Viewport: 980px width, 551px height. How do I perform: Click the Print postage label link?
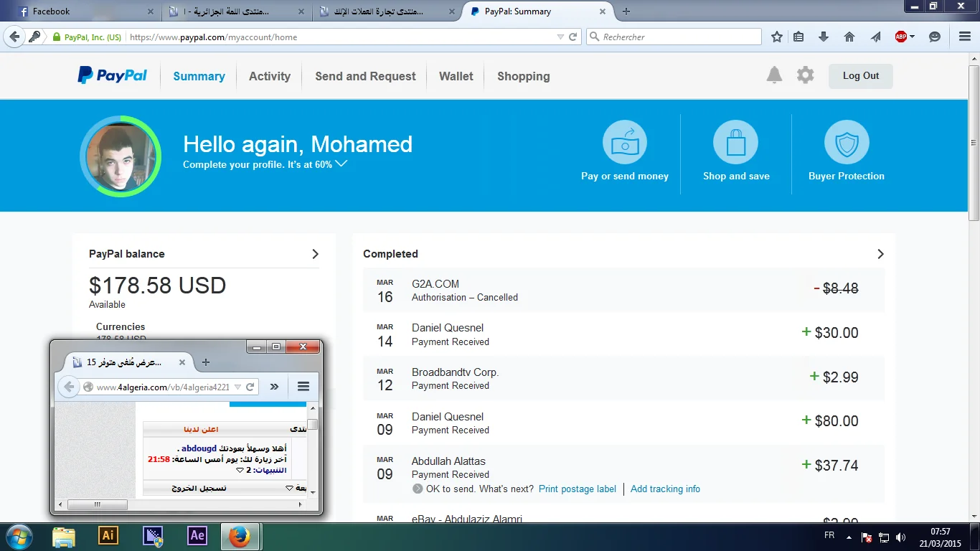coord(578,489)
